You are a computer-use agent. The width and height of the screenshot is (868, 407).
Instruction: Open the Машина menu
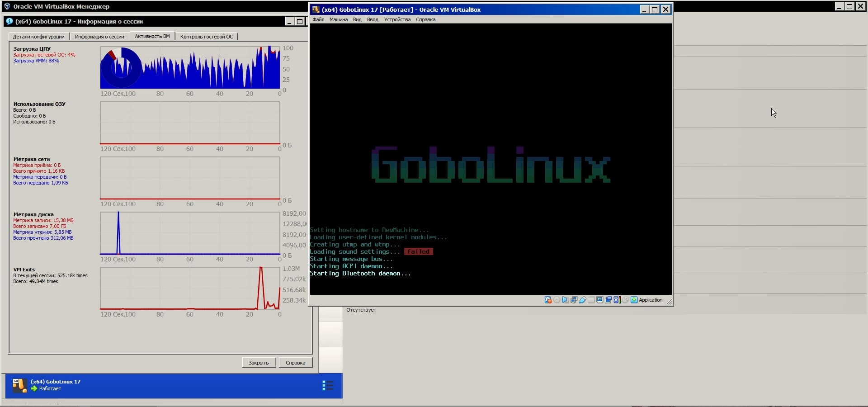pyautogui.click(x=339, y=19)
